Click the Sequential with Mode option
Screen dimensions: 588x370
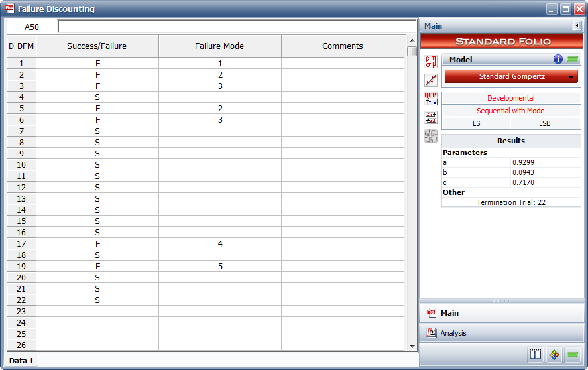511,111
